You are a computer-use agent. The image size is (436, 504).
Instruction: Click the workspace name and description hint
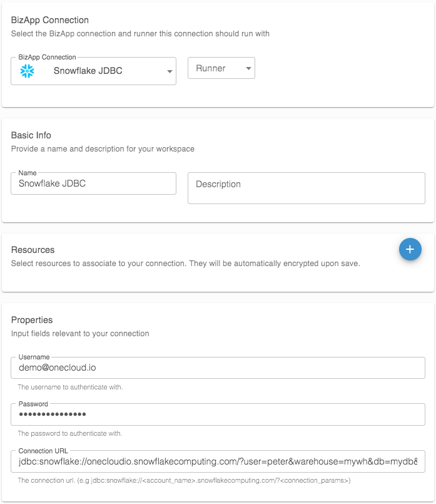[103, 149]
